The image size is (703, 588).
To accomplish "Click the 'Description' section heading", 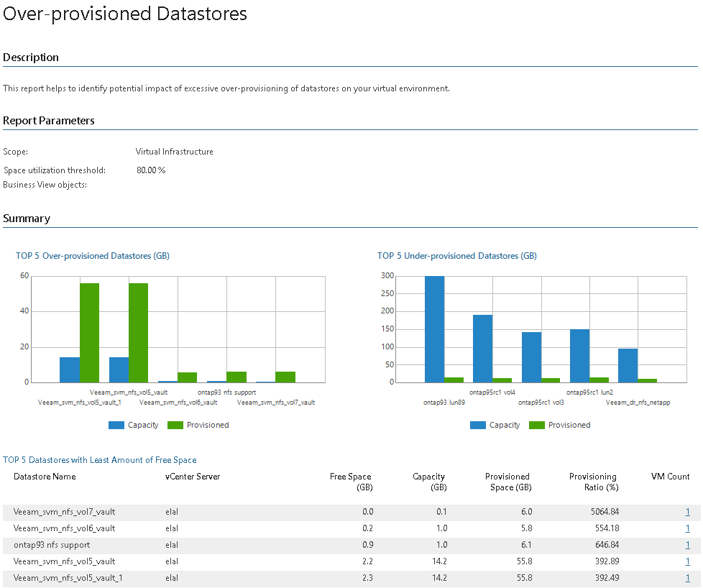I will tap(30, 58).
